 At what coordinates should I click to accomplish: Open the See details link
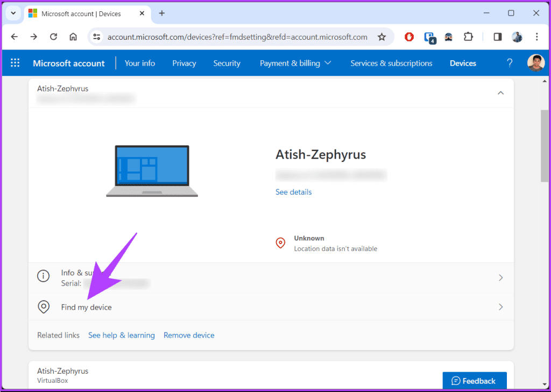293,192
